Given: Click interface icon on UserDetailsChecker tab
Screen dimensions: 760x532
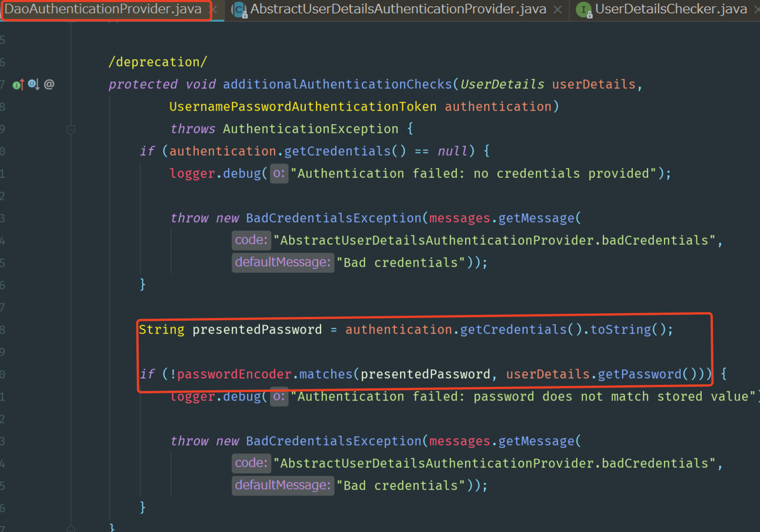Looking at the screenshot, I should (584, 9).
